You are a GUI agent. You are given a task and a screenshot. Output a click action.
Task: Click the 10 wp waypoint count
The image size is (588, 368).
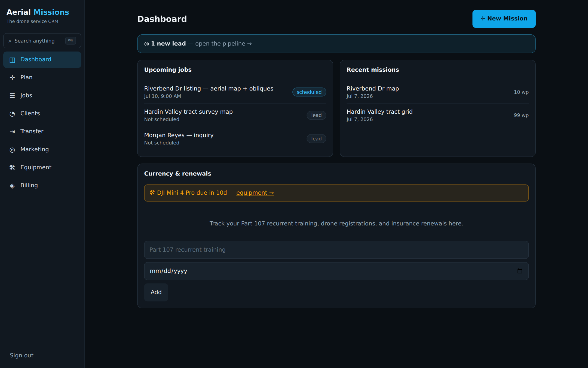click(x=521, y=92)
